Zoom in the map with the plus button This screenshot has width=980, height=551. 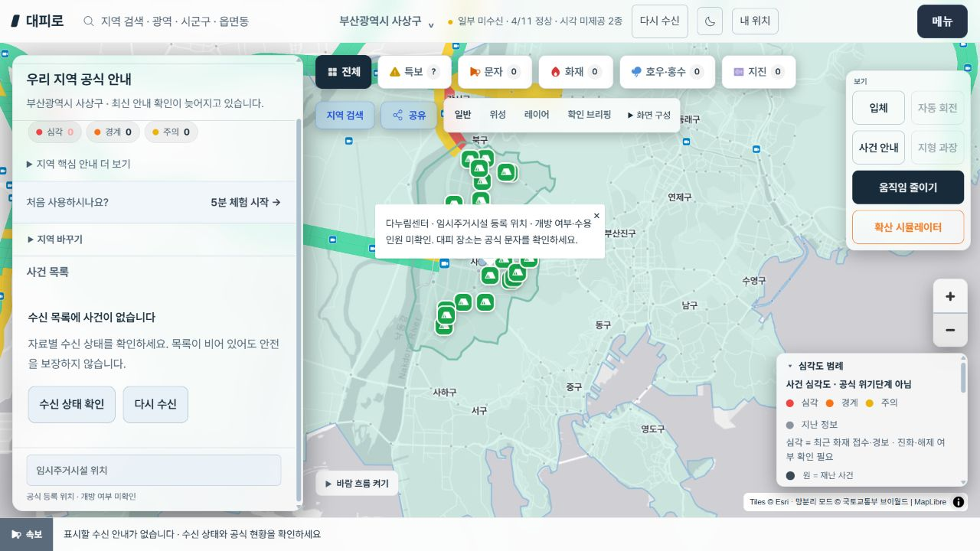click(950, 296)
